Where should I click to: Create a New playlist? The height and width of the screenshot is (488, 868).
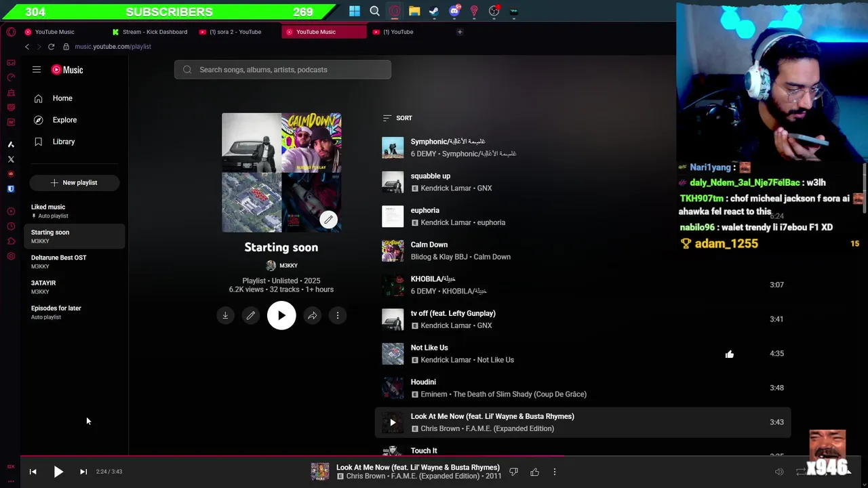(x=75, y=182)
